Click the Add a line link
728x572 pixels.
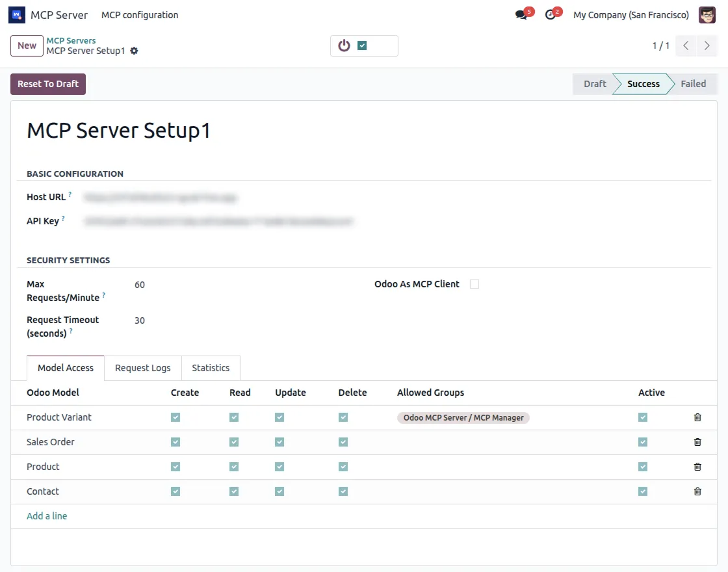[x=47, y=516]
